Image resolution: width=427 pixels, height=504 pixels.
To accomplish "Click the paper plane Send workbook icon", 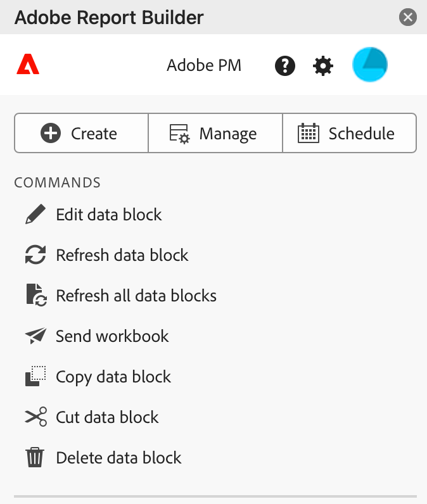I will (35, 336).
